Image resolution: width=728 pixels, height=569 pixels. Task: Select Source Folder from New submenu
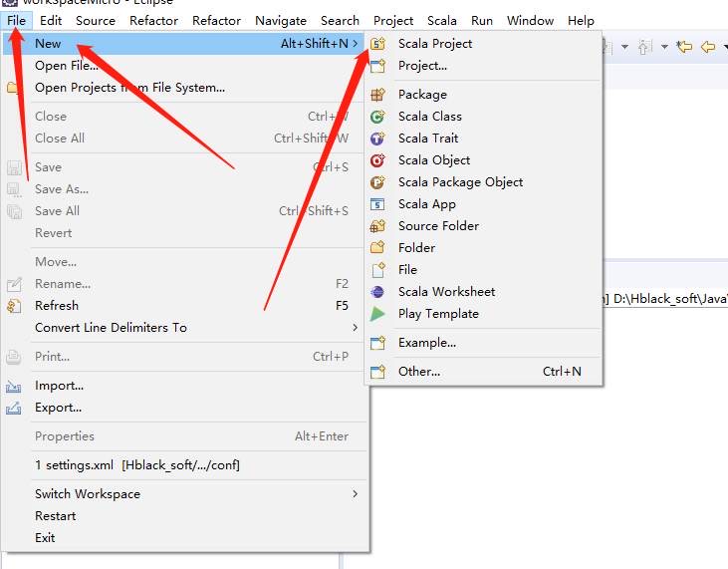click(438, 226)
